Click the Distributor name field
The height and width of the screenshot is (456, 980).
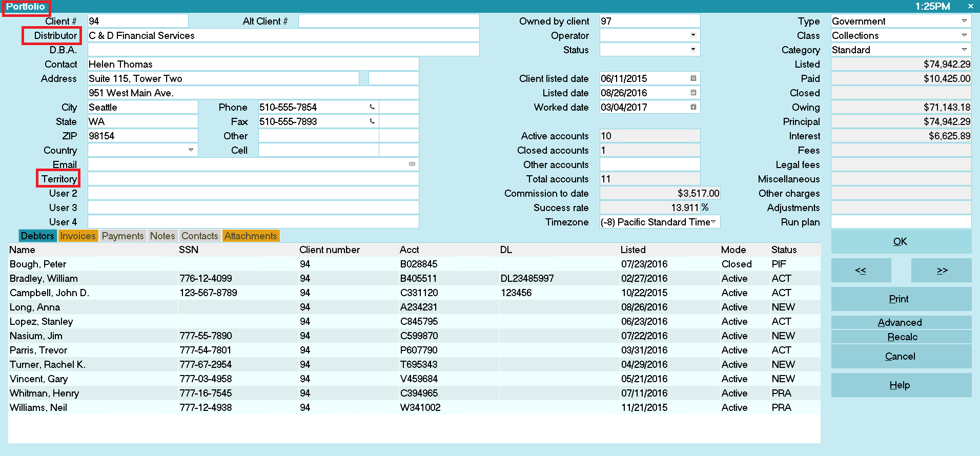coord(283,35)
